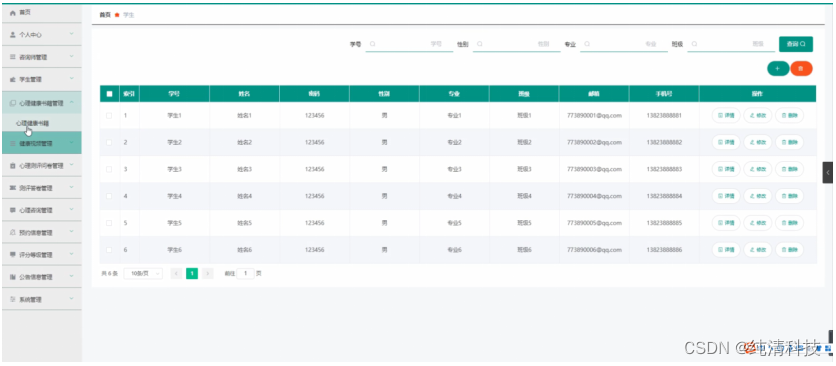
Task: Open 详情 for row 学生2
Action: pyautogui.click(x=726, y=142)
